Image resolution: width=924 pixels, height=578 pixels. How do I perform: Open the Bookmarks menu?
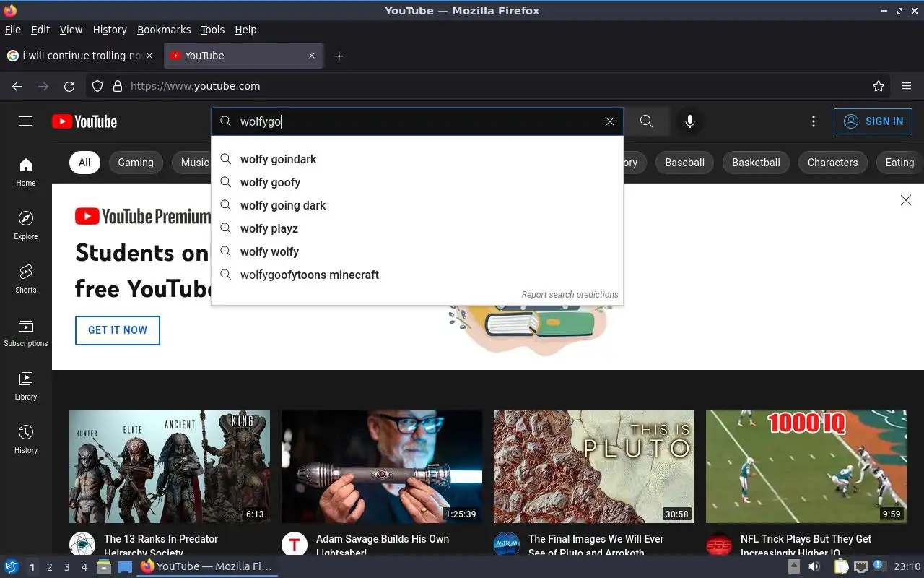click(x=164, y=30)
